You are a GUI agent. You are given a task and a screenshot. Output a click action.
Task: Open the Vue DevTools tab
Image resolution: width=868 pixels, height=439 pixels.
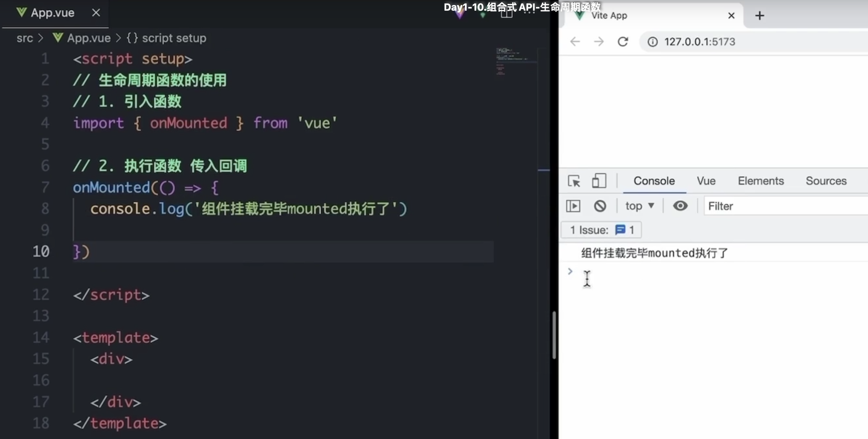pyautogui.click(x=706, y=181)
